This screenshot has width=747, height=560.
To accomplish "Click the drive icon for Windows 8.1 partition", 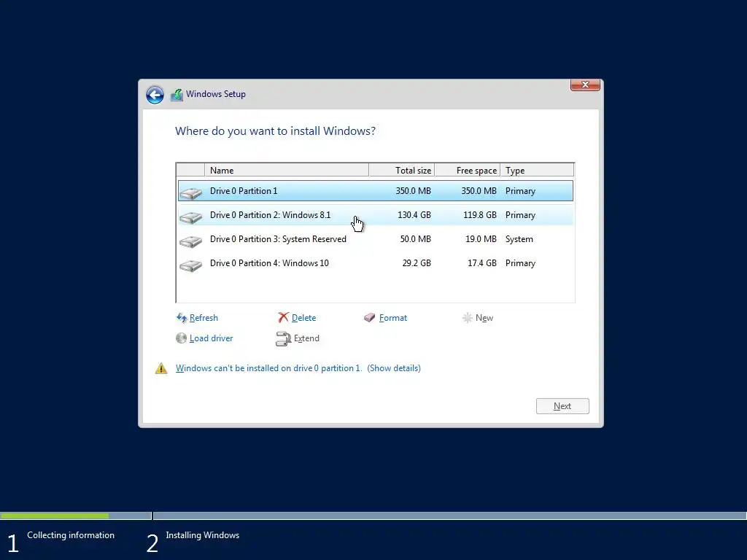I will pos(190,217).
